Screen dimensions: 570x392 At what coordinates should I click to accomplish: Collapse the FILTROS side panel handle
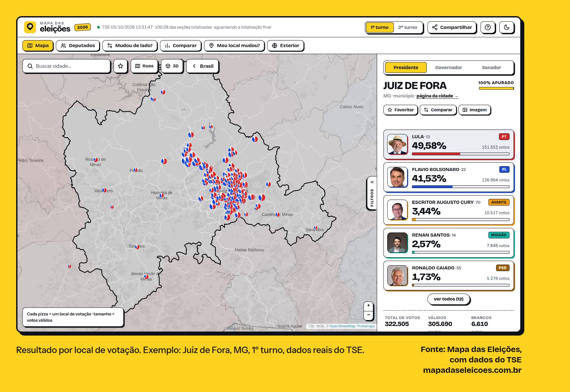pyautogui.click(x=372, y=193)
